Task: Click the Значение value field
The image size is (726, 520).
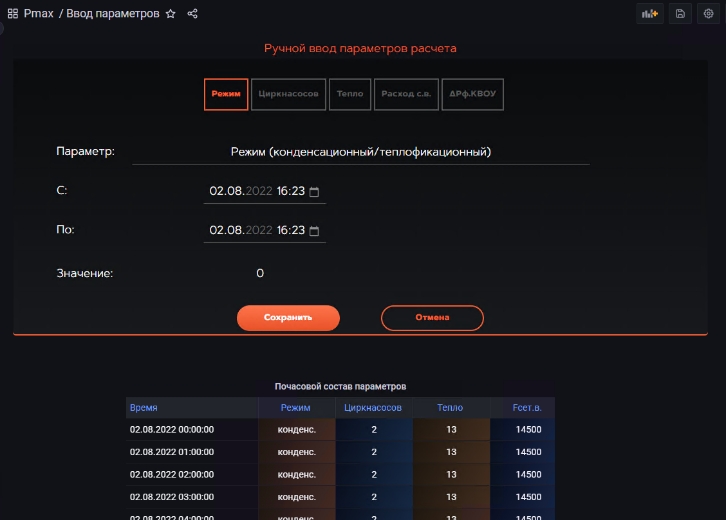Action: pos(260,273)
